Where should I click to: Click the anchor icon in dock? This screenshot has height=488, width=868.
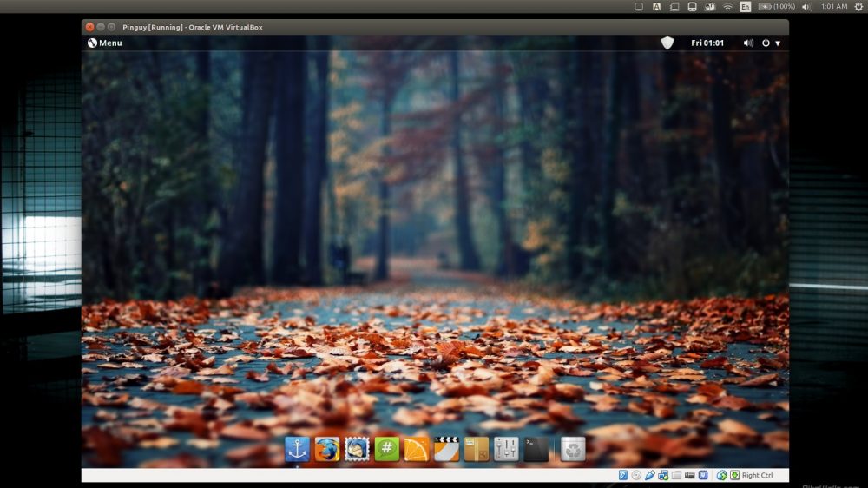coord(297,449)
